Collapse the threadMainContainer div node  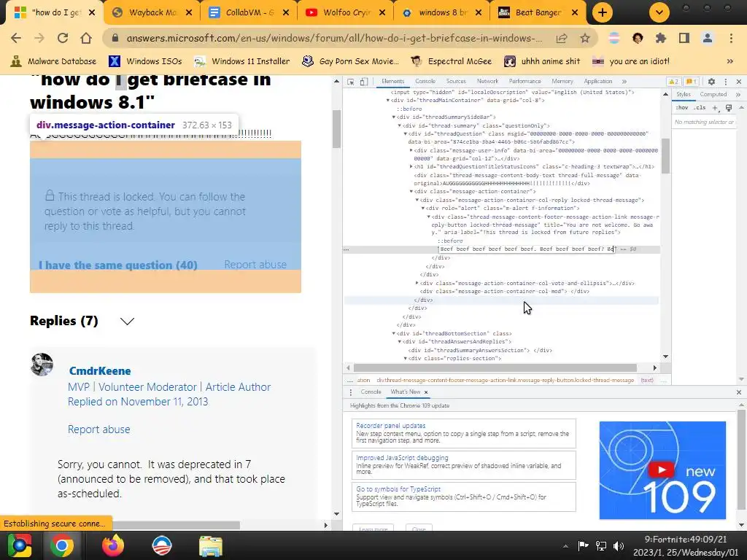click(388, 101)
